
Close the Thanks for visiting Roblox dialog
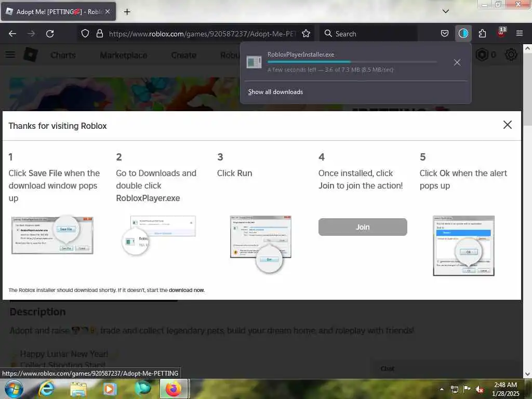coord(507,125)
